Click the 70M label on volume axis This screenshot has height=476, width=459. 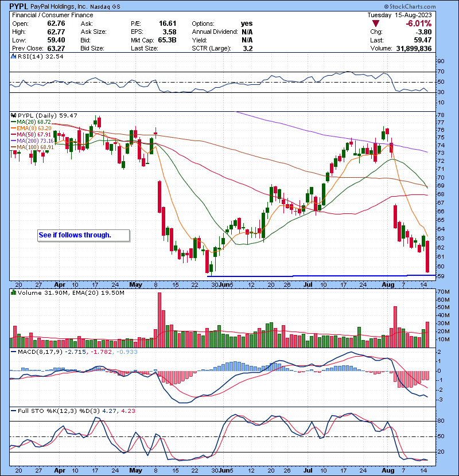(x=443, y=292)
